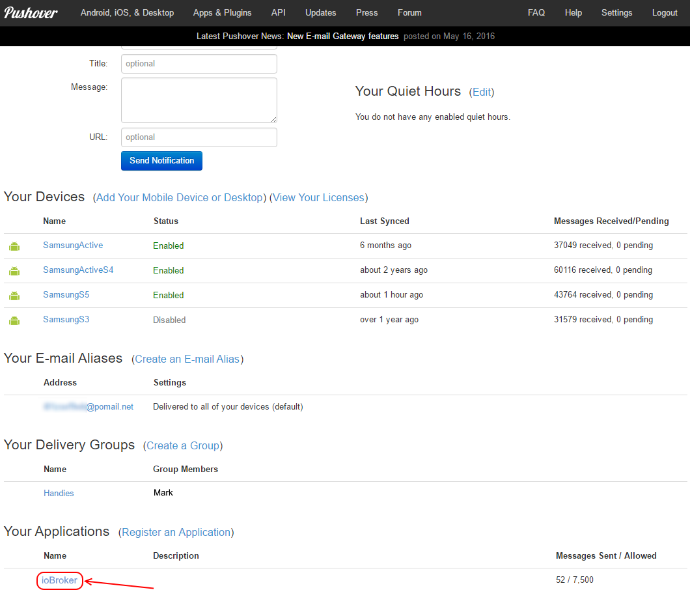Log out via Logout

pyautogui.click(x=665, y=13)
